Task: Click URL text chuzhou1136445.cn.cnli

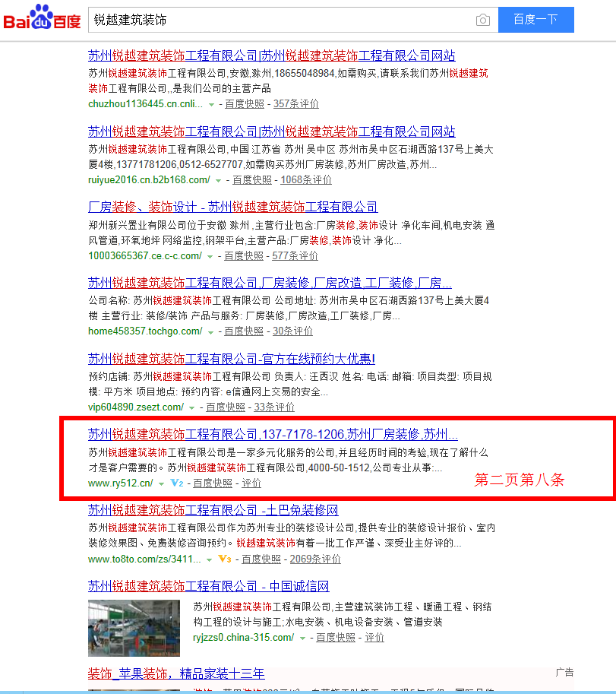Action: (x=146, y=104)
